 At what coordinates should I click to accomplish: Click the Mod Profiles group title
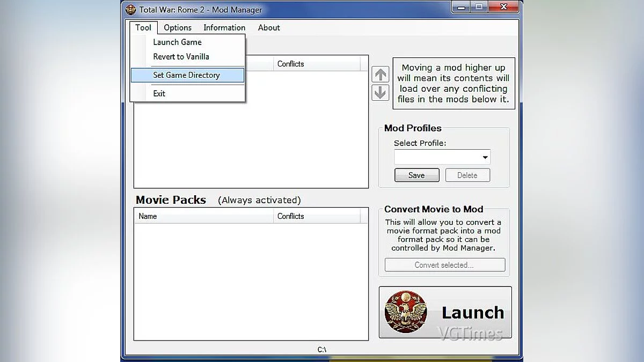[x=413, y=128]
